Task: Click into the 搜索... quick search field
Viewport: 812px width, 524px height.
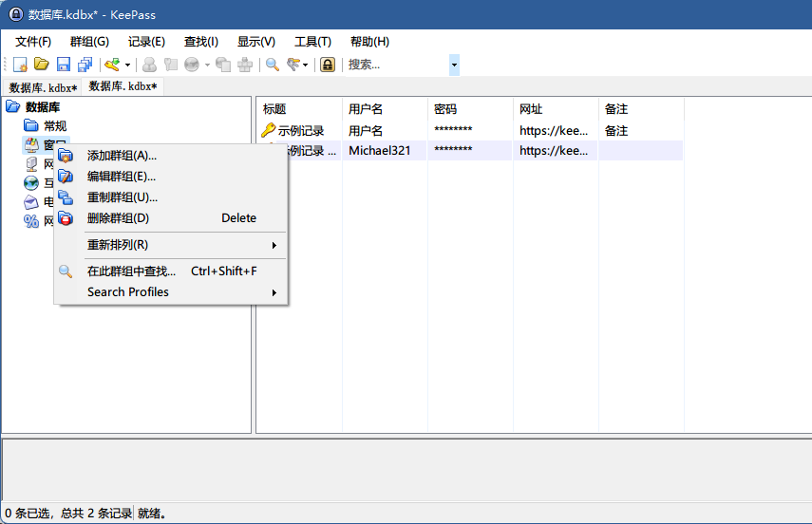Action: 396,65
